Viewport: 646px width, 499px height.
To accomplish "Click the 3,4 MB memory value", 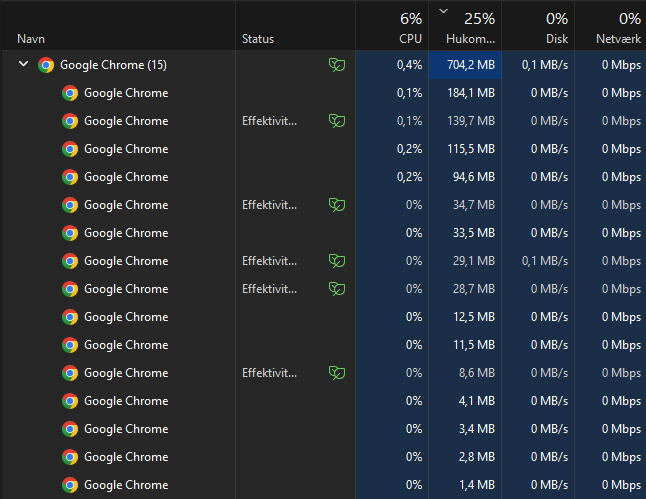I will coord(477,429).
